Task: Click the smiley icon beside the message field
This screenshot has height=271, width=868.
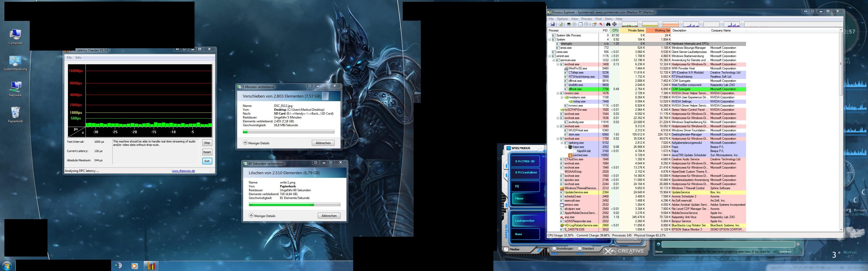Action: 797,244
